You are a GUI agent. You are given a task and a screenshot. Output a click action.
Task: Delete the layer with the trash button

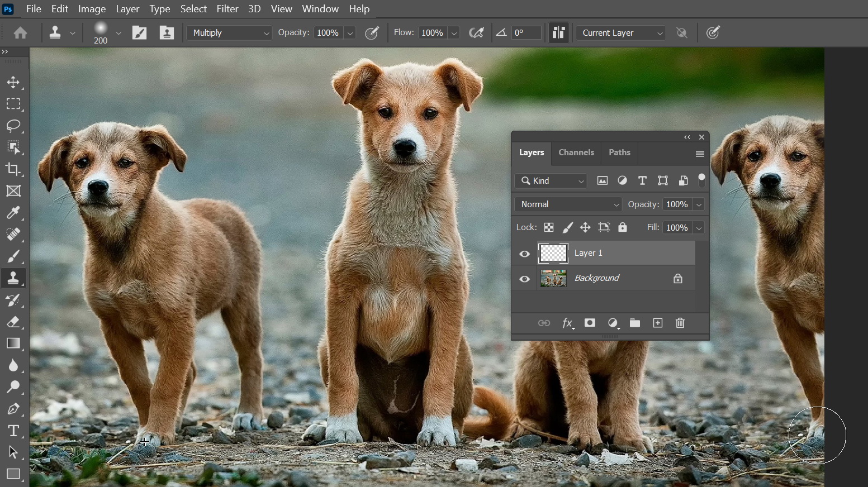[680, 323]
